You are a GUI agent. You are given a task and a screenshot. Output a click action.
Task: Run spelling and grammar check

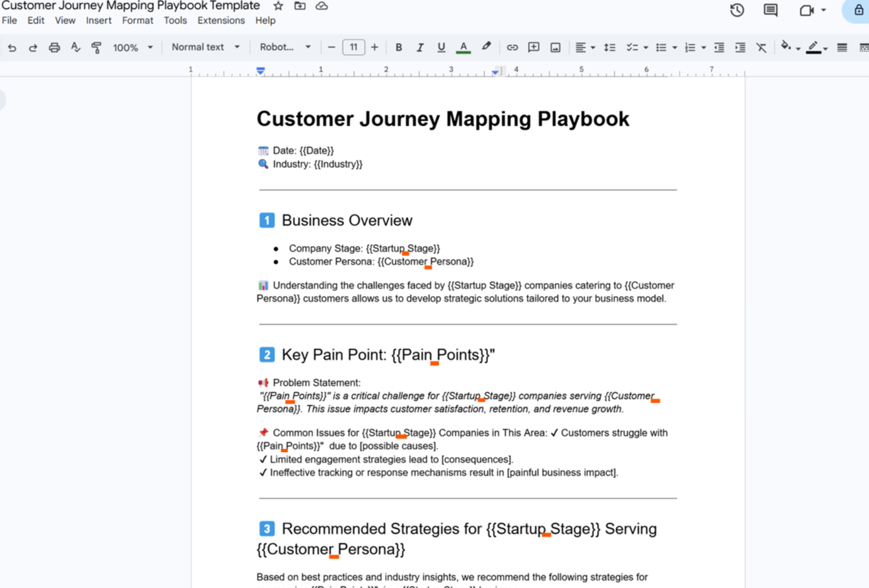(75, 48)
